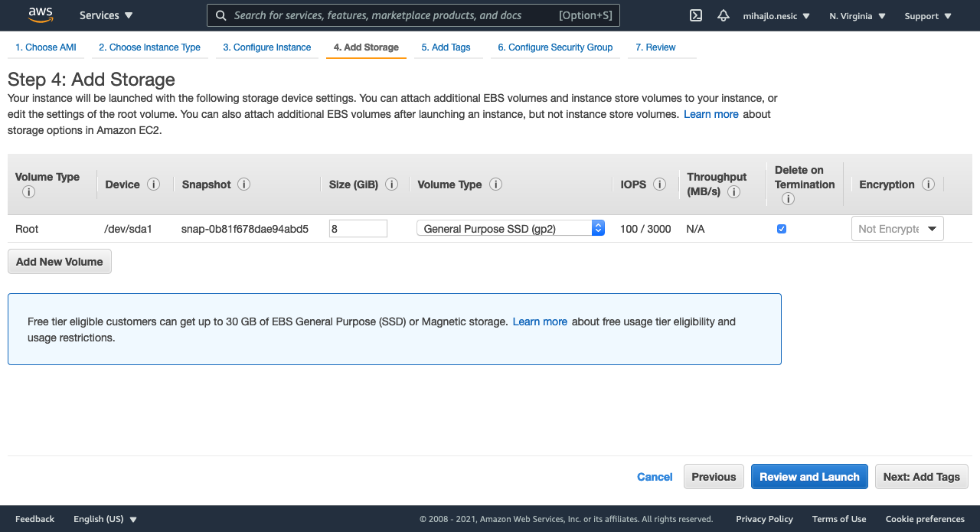Click the 100 / 3000 IOPS value
The height and width of the screenshot is (532, 980).
pos(645,229)
